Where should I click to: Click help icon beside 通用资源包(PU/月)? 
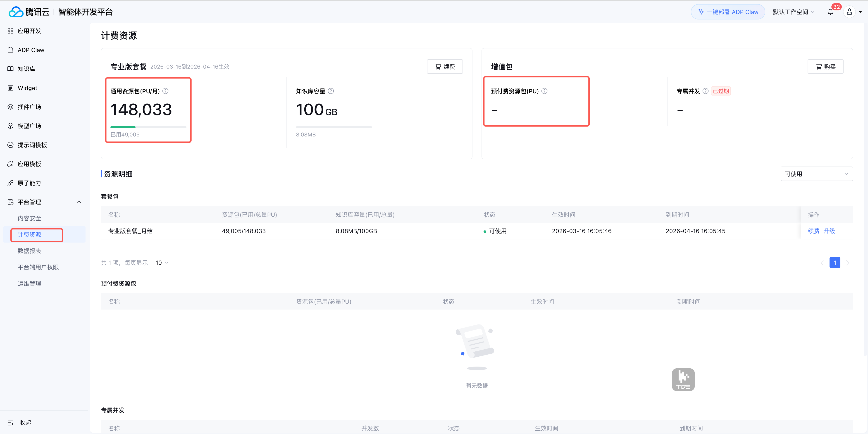coord(165,91)
